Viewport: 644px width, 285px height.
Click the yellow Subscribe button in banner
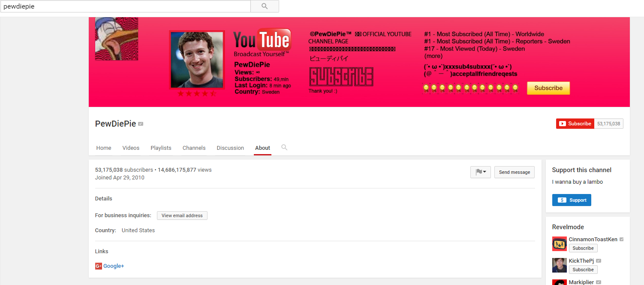548,88
